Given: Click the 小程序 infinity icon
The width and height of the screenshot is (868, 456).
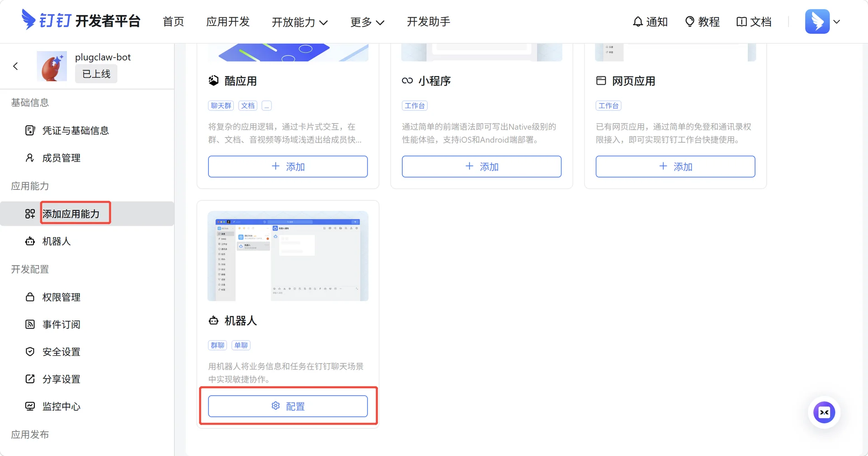Looking at the screenshot, I should click(x=407, y=81).
